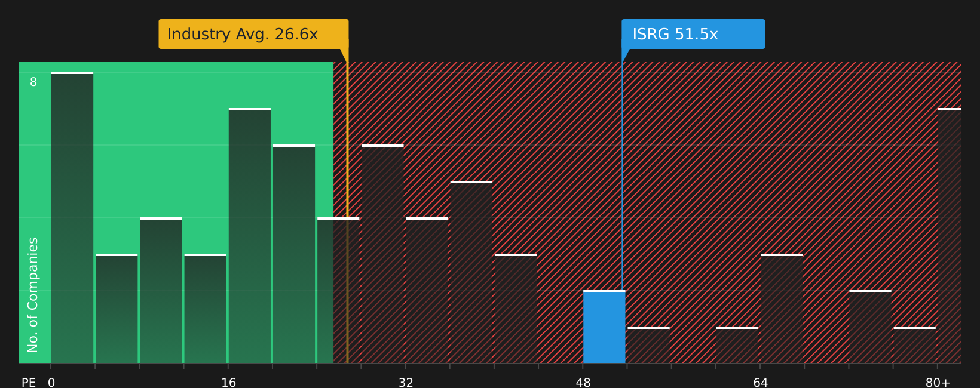Click the x-axis label 48
This screenshot has height=388, width=980.
pyautogui.click(x=583, y=383)
